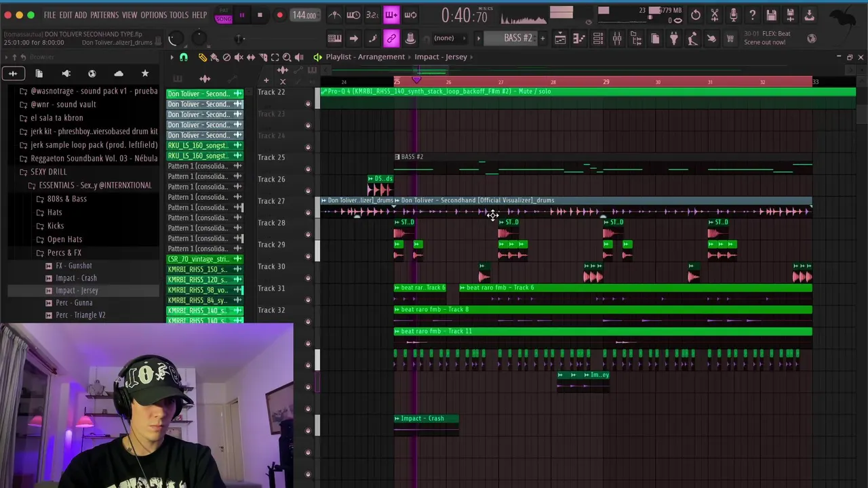Open the Channel rack view icon
Image resolution: width=868 pixels, height=488 pixels.
coord(598,39)
